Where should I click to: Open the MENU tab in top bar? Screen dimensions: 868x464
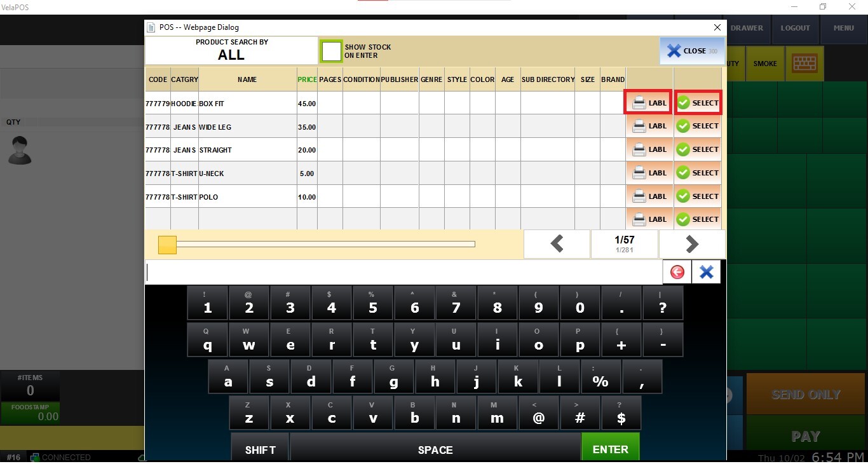pyautogui.click(x=843, y=28)
